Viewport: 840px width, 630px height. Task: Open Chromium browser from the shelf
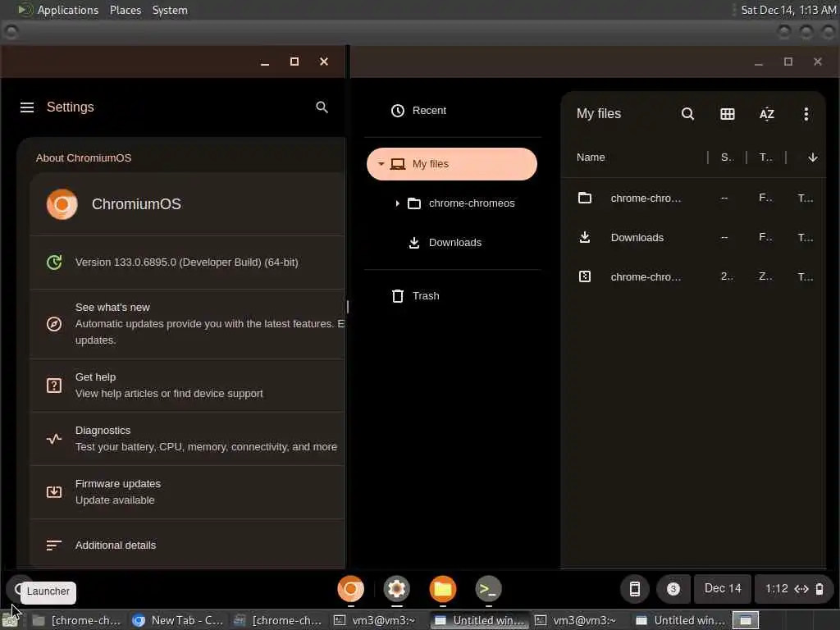click(351, 589)
